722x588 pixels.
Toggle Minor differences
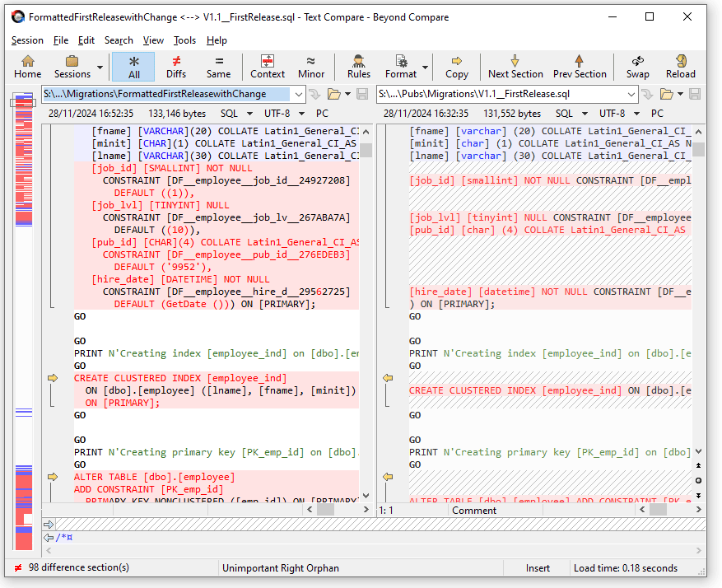click(x=311, y=68)
